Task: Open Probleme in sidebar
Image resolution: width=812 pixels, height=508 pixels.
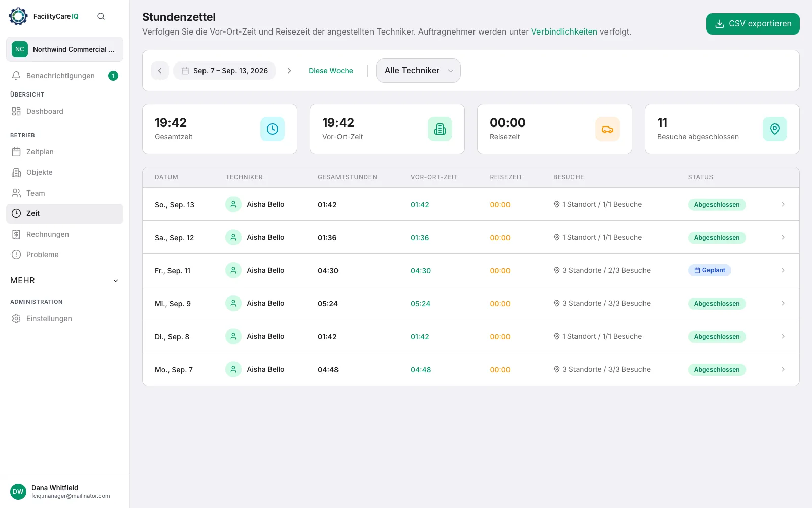Action: click(64, 255)
